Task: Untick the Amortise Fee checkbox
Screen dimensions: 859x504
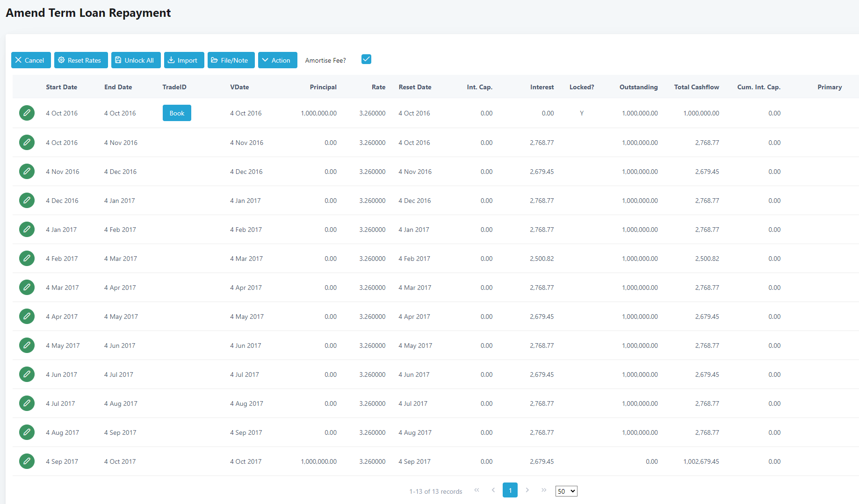Action: pyautogui.click(x=366, y=59)
